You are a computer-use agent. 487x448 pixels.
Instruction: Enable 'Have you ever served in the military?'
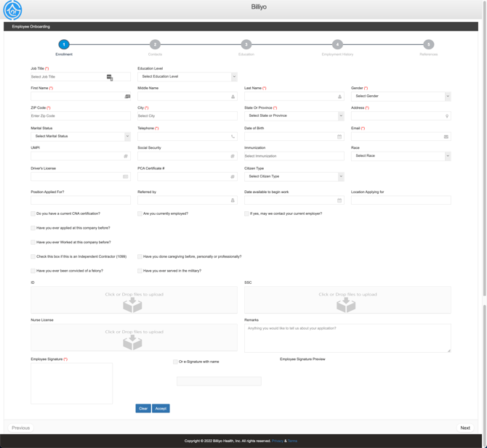point(140,271)
